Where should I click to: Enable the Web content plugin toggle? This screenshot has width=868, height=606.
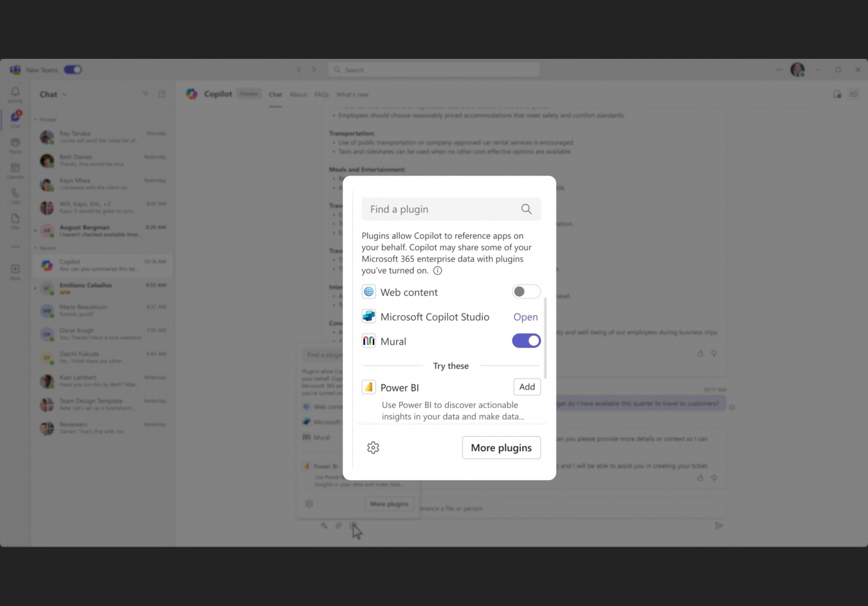[x=526, y=292]
